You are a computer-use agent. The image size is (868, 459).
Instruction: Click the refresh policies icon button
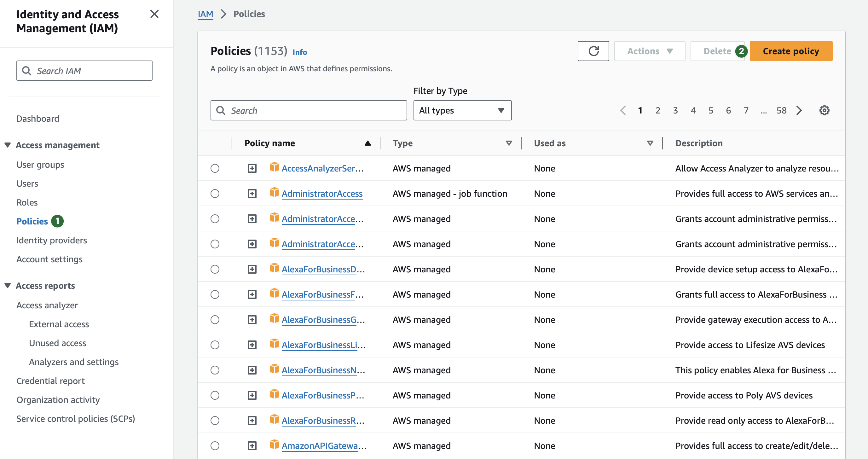tap(593, 51)
